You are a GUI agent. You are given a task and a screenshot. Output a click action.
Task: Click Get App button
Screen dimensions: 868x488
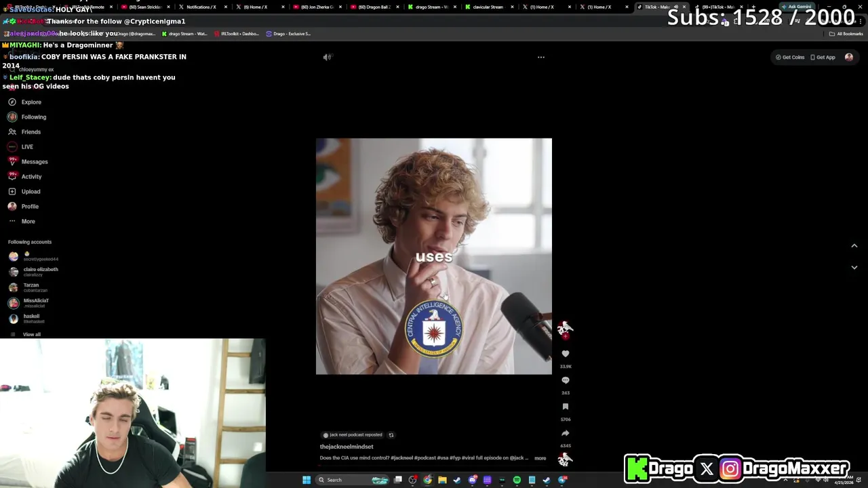pos(823,58)
